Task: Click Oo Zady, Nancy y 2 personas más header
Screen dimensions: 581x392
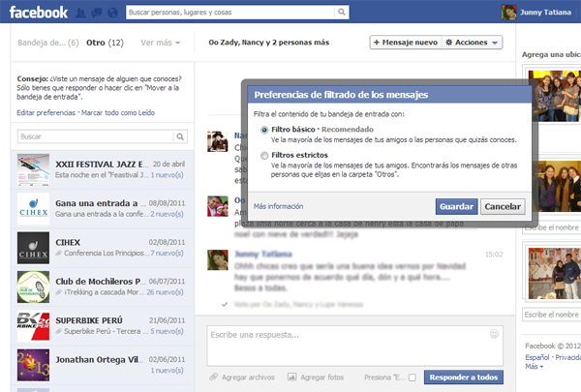Action: click(268, 43)
